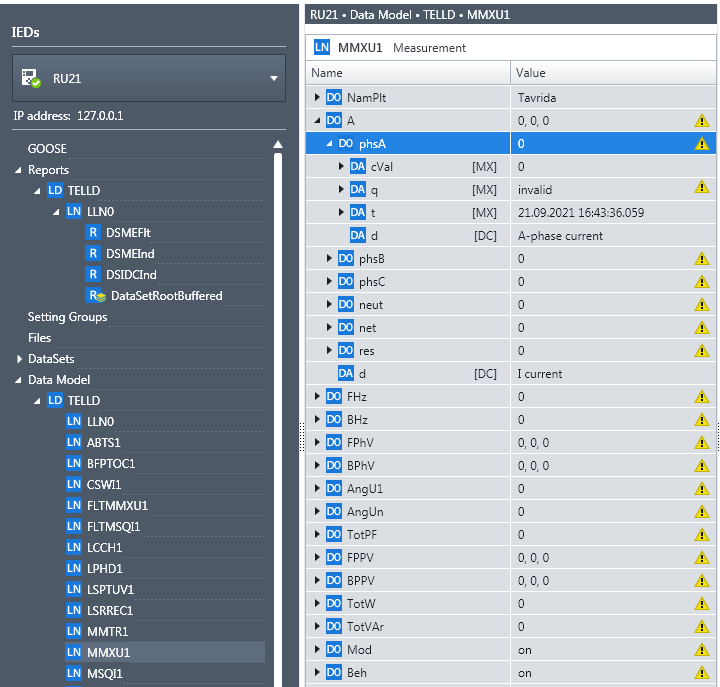Select GOOSE in the IED tree
Image resolution: width=720 pixels, height=687 pixels.
tap(47, 149)
